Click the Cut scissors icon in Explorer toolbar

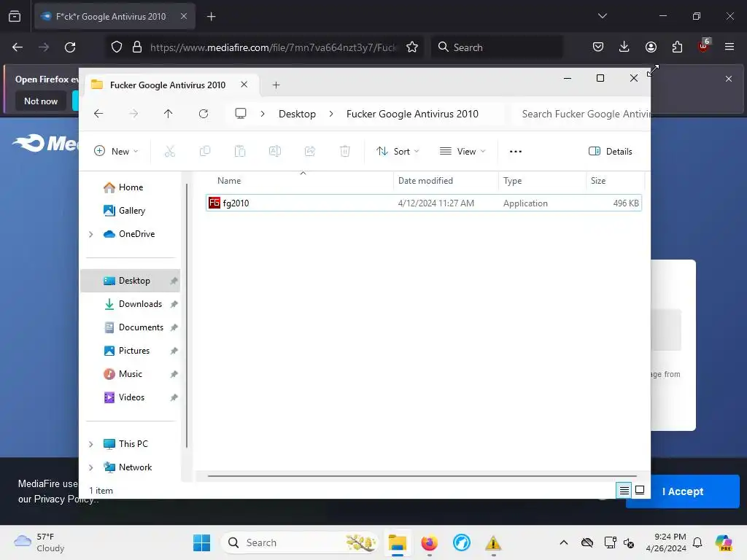(169, 152)
